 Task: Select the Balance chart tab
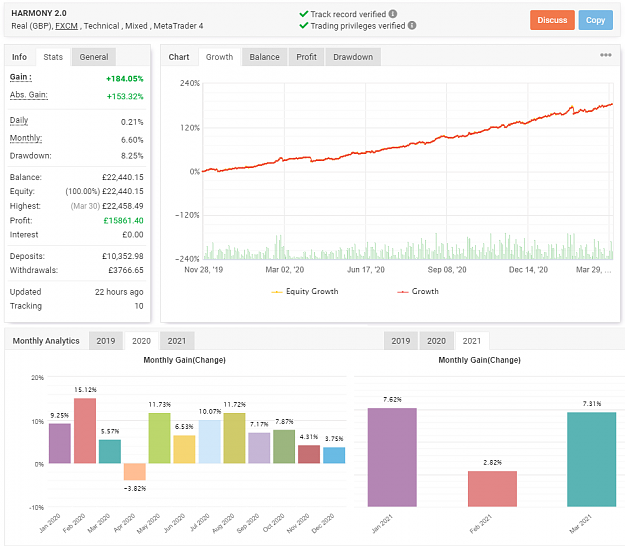pyautogui.click(x=264, y=57)
